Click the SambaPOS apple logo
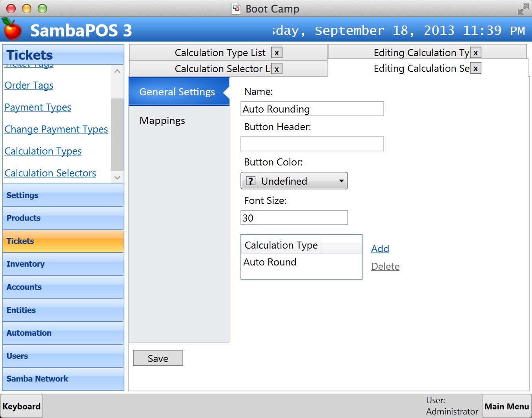 [x=12, y=29]
